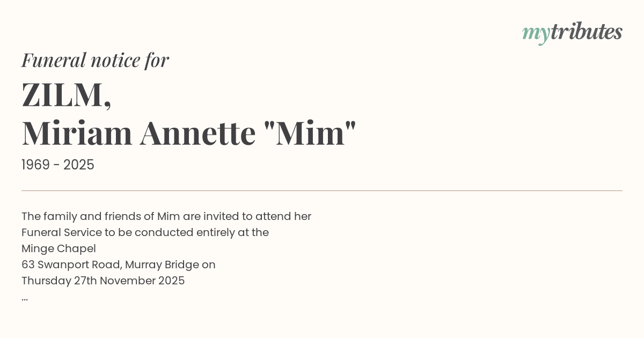Viewport: 644px width, 338px height.
Task: Click the mytributes logo
Action: tap(572, 32)
